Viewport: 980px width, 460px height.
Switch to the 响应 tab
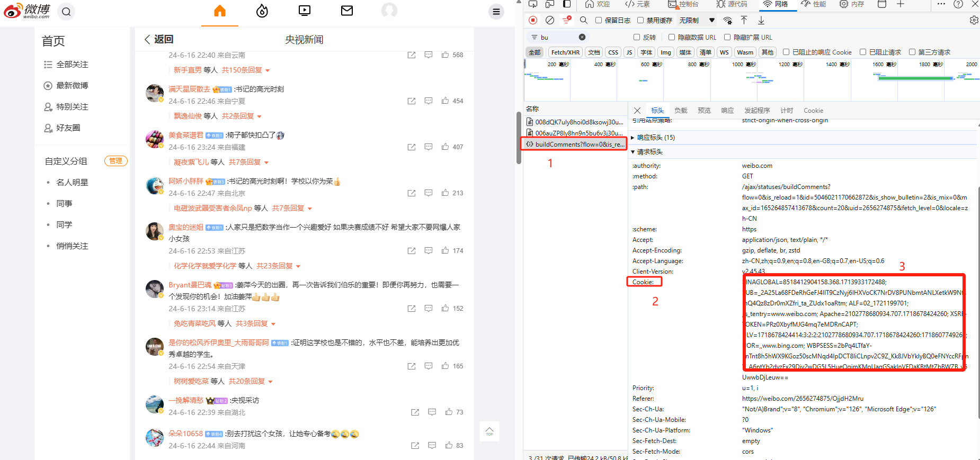click(x=727, y=111)
